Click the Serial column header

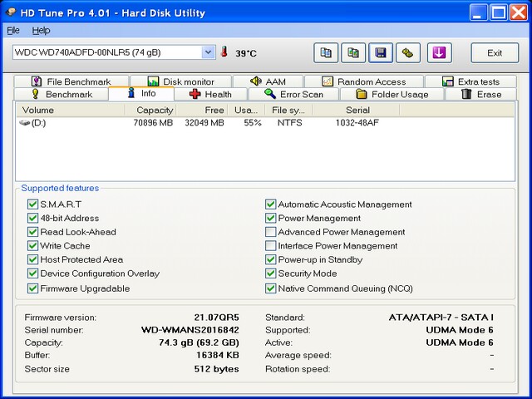pos(357,110)
